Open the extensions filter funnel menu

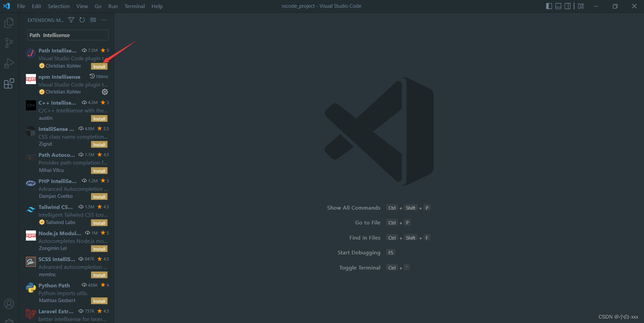[71, 20]
